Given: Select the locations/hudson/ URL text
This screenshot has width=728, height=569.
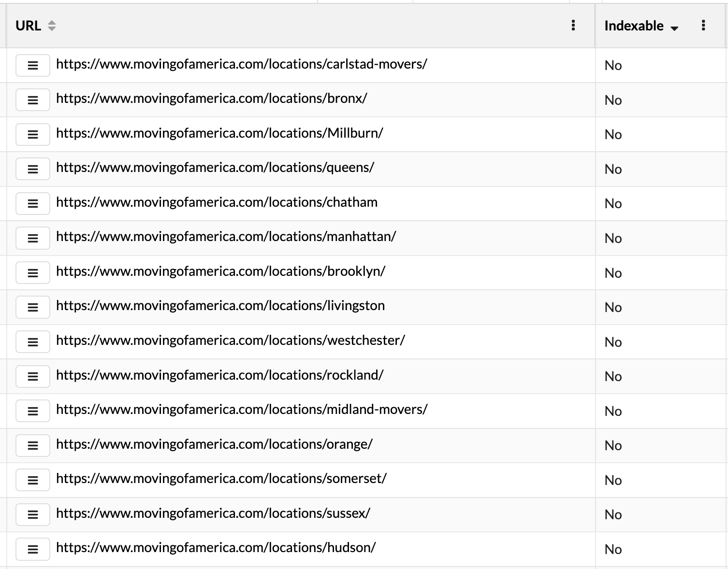Looking at the screenshot, I should point(216,548).
